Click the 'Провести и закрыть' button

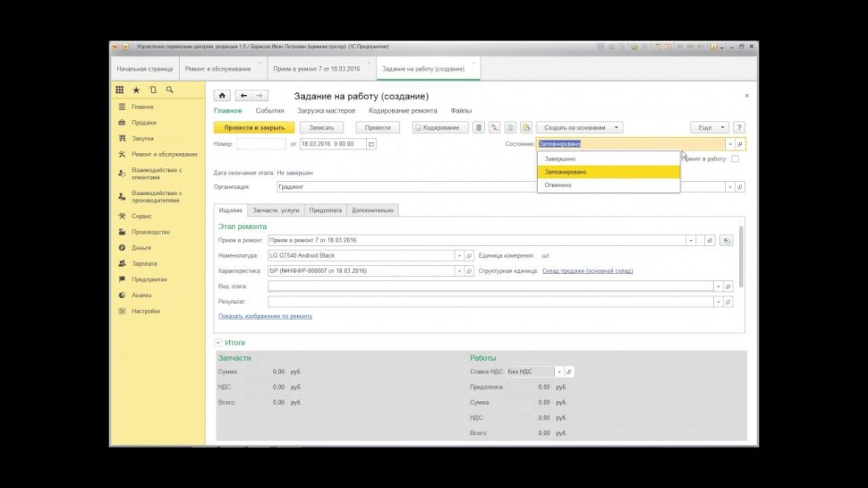tap(254, 128)
